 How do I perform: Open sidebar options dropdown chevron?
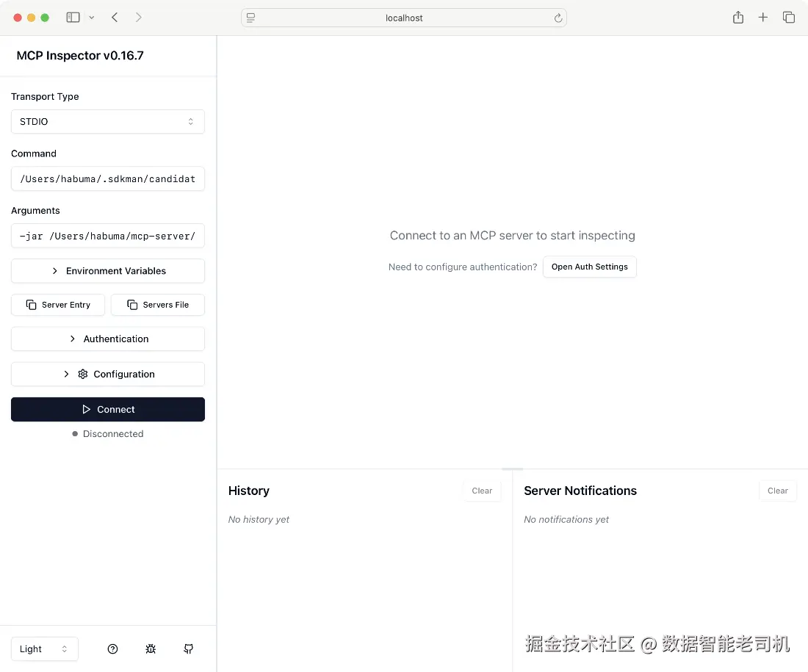tap(92, 18)
